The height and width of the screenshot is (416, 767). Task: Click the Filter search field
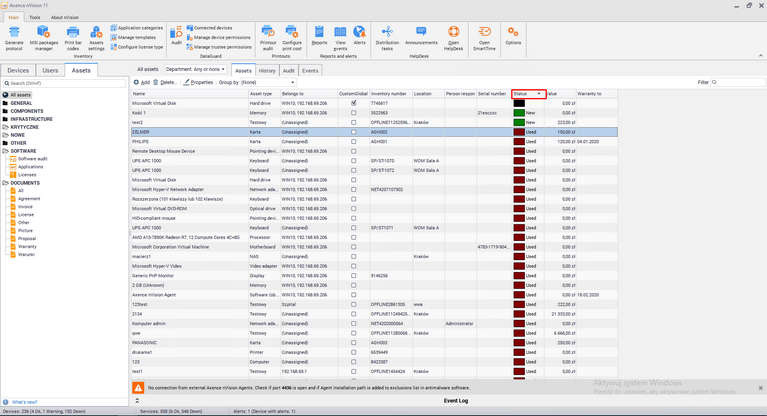pos(736,83)
